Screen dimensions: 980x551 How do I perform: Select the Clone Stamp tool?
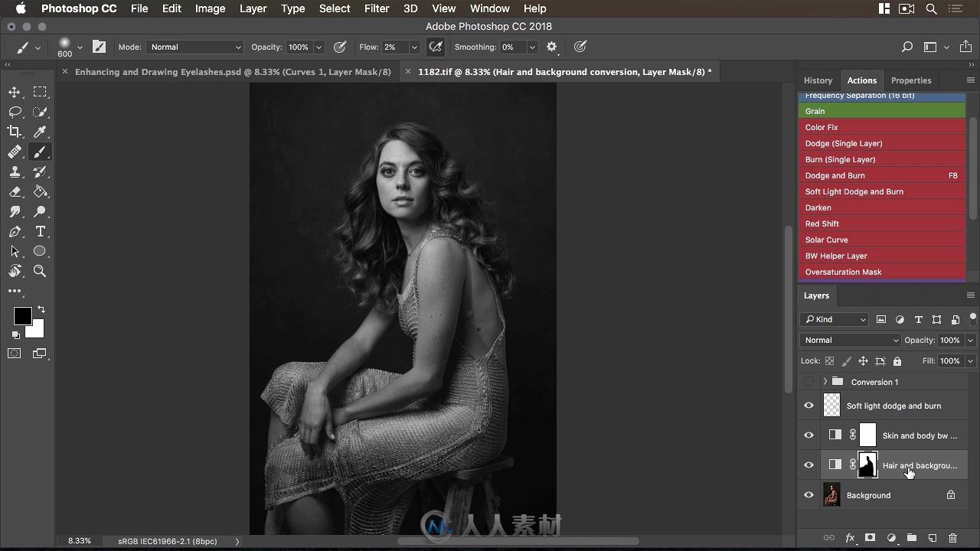(x=15, y=171)
